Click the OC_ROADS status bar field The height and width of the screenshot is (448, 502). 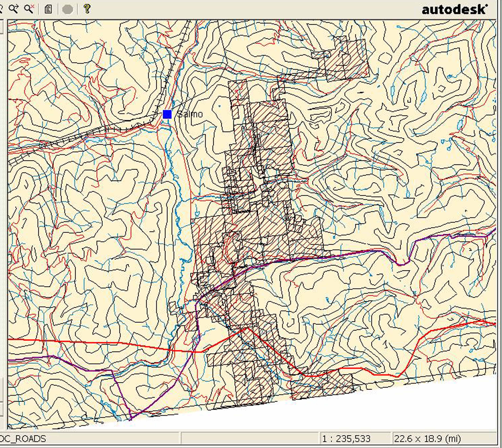click(23, 439)
